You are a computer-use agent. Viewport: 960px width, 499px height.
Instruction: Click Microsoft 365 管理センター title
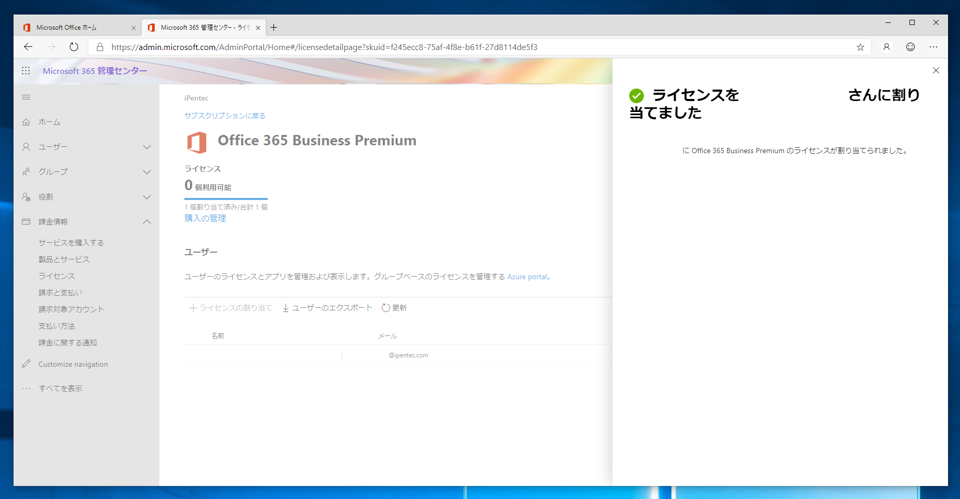point(95,71)
